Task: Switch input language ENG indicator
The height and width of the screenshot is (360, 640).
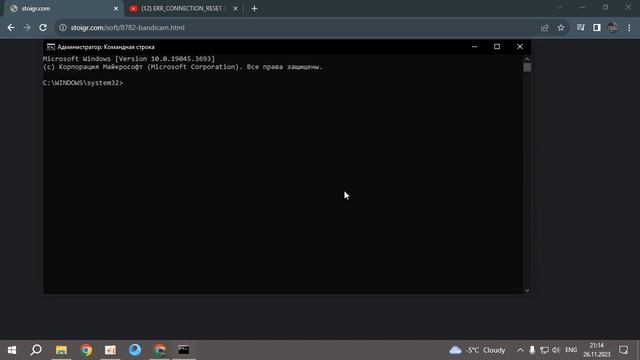Action: coord(571,350)
